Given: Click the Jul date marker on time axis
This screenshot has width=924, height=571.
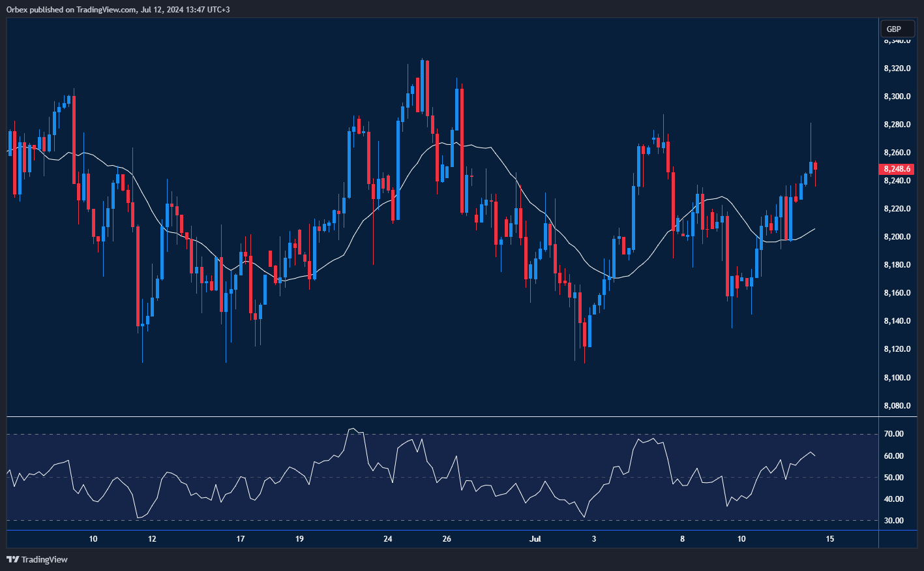Looking at the screenshot, I should (535, 539).
